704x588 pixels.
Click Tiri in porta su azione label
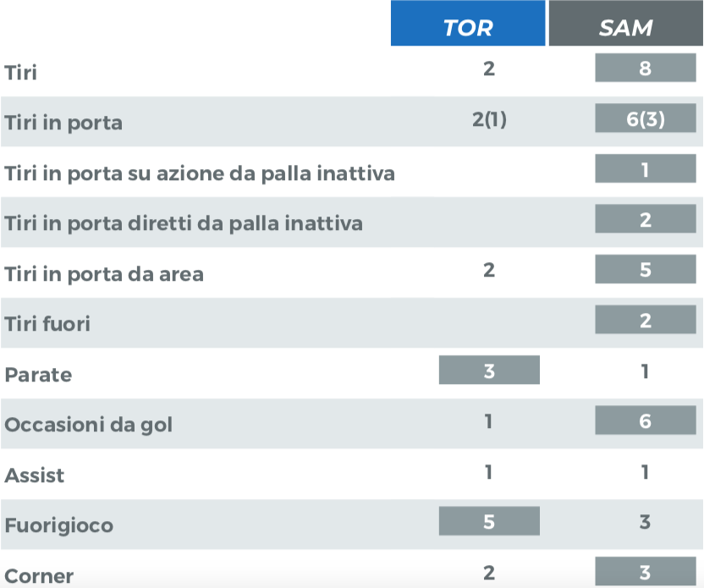click(x=200, y=173)
